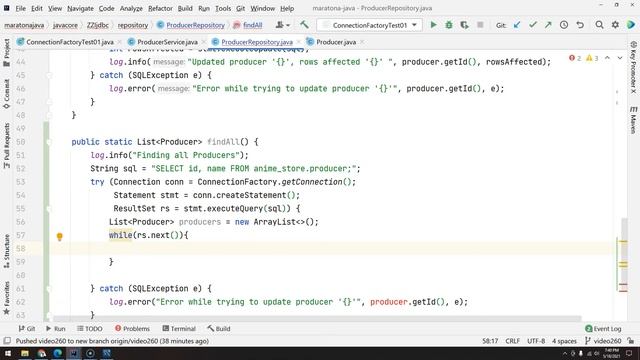The height and width of the screenshot is (360, 640).
Task: Run ConnectionFactoryTest01 with green play button
Action: (433, 25)
